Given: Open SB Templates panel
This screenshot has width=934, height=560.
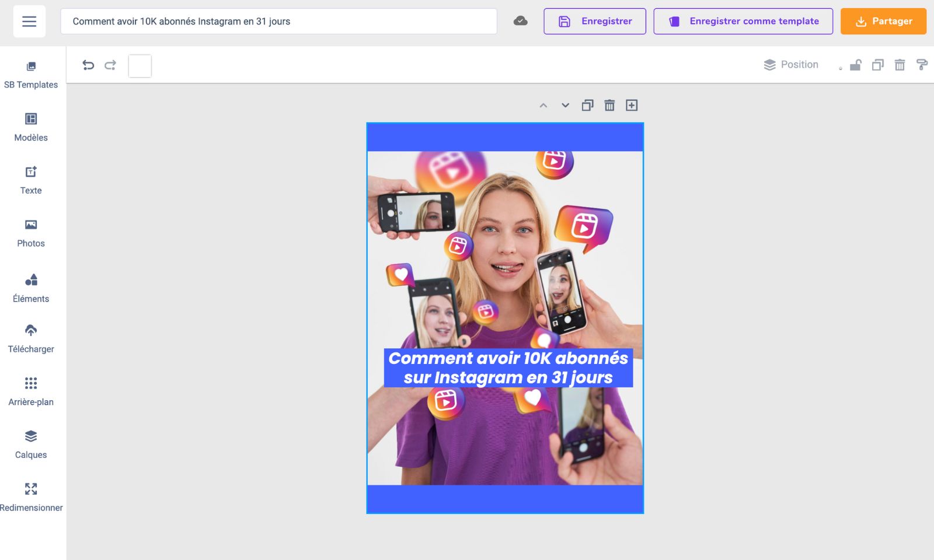Looking at the screenshot, I should click(x=31, y=75).
